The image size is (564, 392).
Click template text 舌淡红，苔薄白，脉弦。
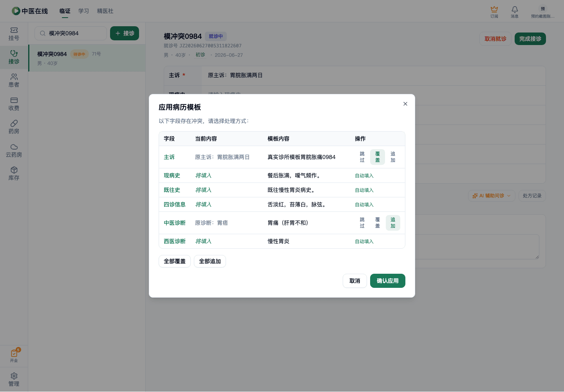298,204
